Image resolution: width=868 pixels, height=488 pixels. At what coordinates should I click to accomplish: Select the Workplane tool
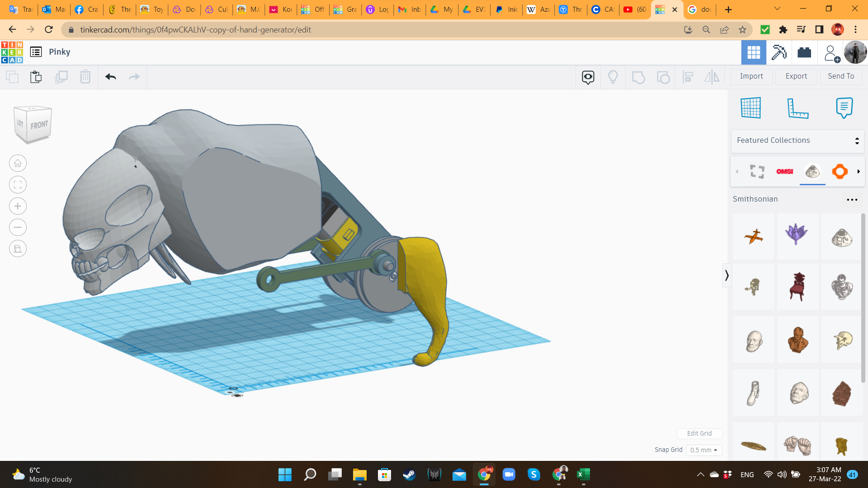tap(751, 108)
